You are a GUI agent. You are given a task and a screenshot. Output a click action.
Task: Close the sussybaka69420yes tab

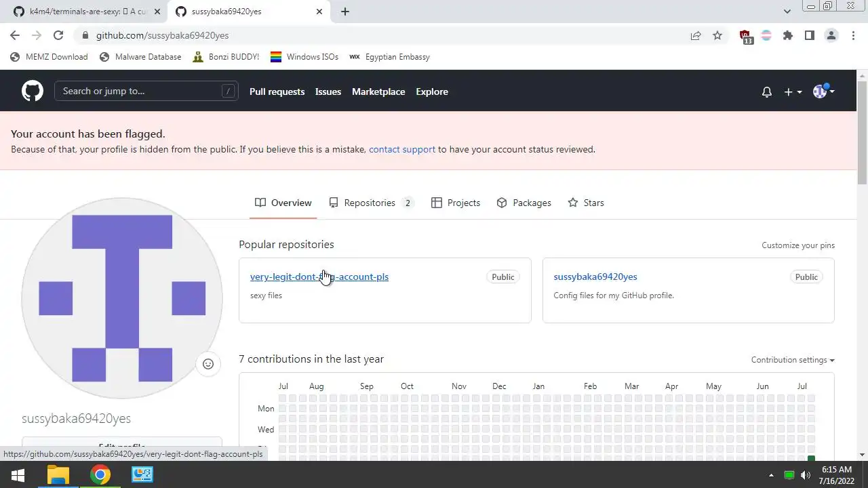(319, 12)
